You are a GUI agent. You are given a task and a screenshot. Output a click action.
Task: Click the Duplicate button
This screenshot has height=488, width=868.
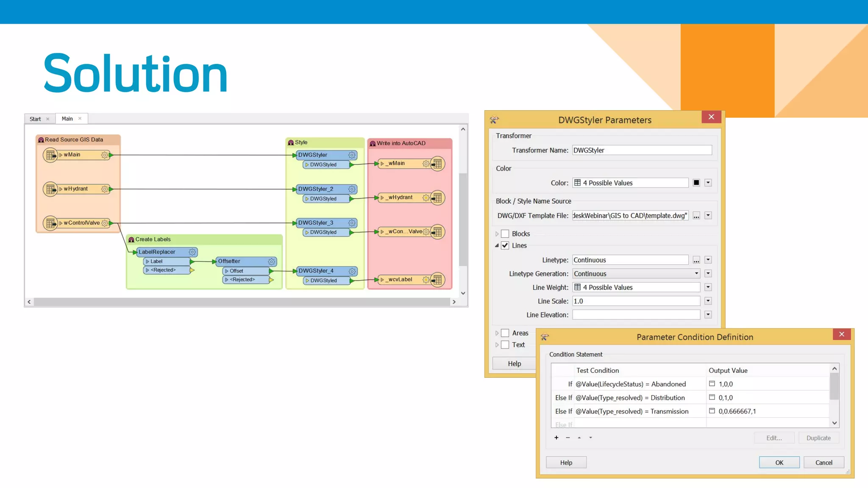coord(818,438)
